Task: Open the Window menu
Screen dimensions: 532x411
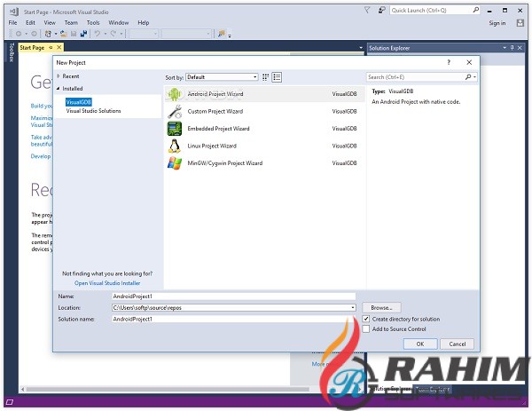Action: [x=119, y=23]
